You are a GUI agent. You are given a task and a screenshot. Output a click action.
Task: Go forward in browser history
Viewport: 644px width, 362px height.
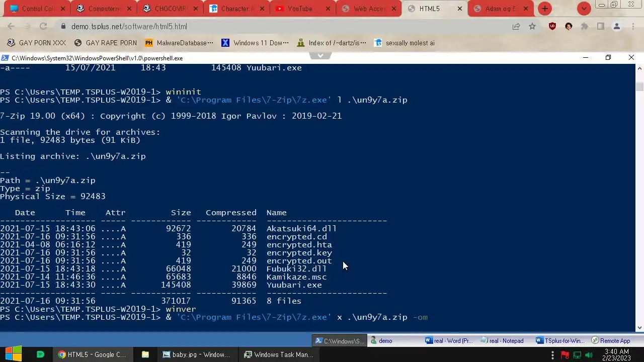[x=27, y=27]
